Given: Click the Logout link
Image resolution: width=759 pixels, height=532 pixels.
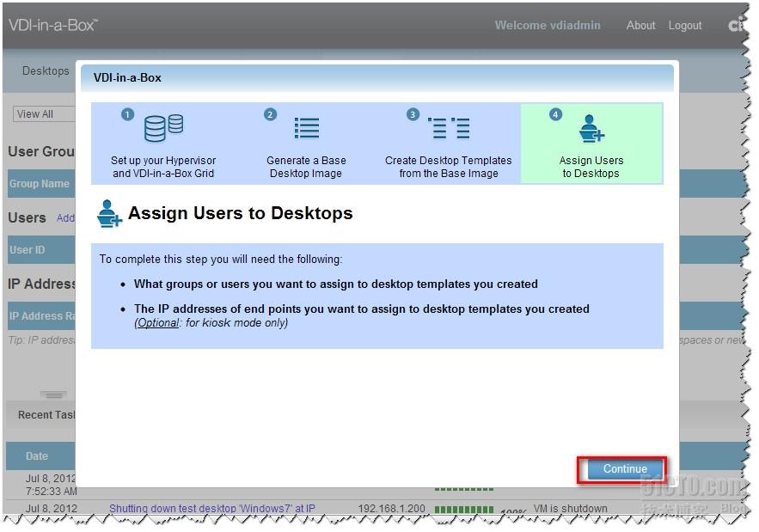Looking at the screenshot, I should (x=684, y=26).
